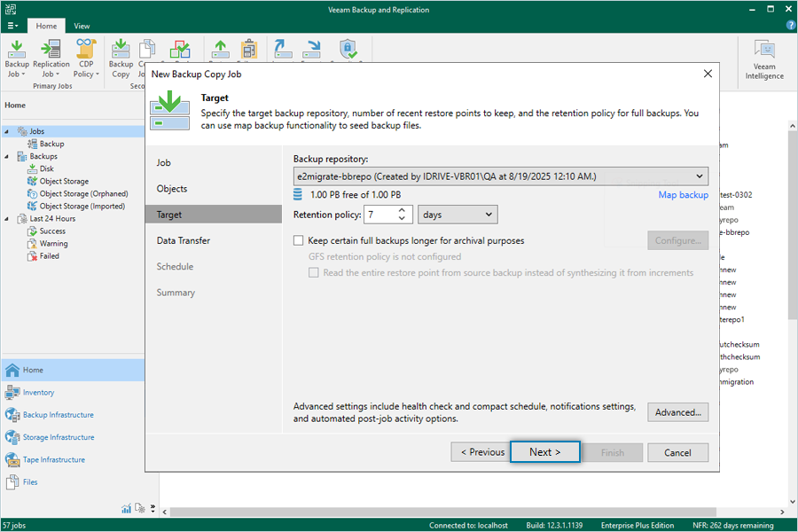The height and width of the screenshot is (532, 798).
Task: Click the SureBackup colored squares ribbon icon
Action: (180, 50)
